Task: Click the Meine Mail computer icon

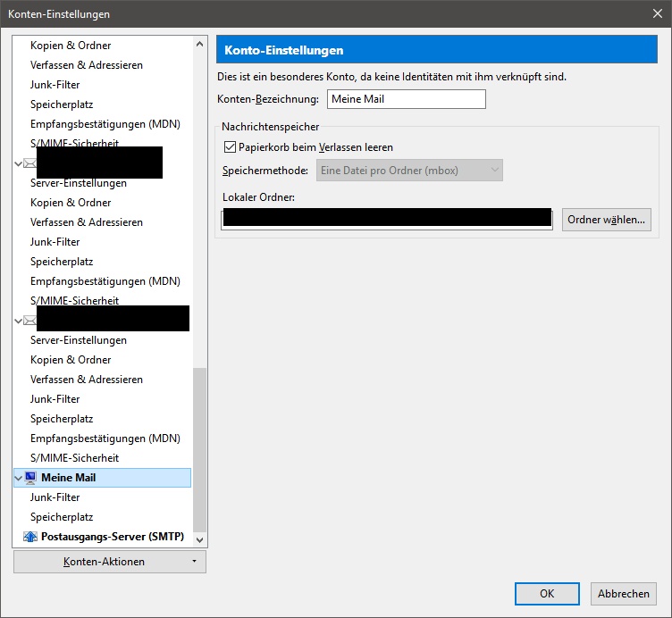Action: coord(30,478)
